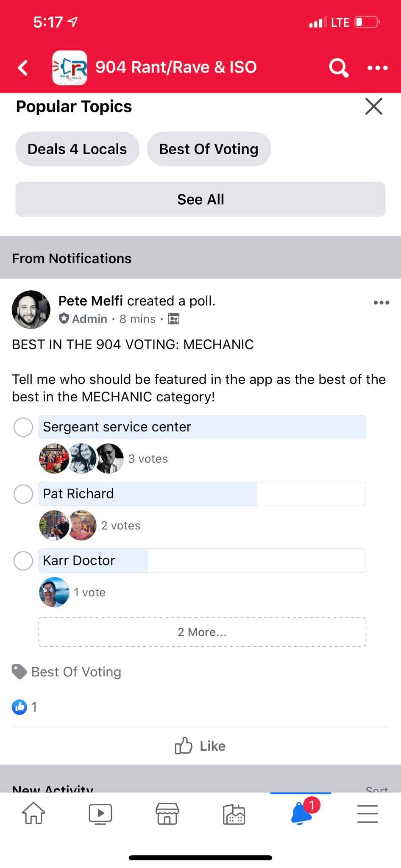Viewport: 401px width, 868px height.
Task: Expand all topics with See All
Action: tap(200, 199)
